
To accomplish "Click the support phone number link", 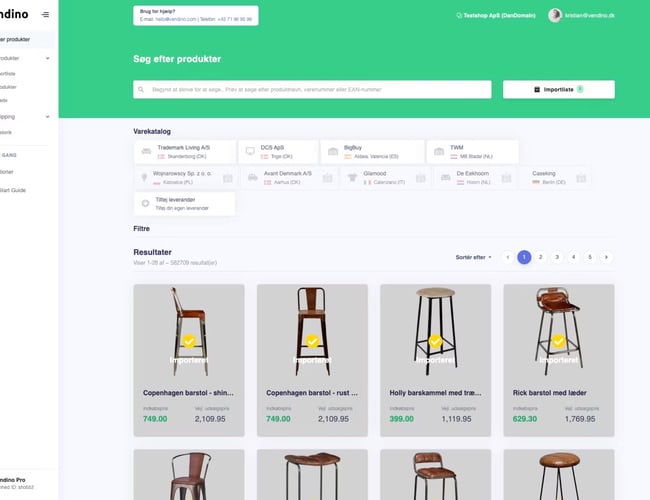I will pos(235,19).
